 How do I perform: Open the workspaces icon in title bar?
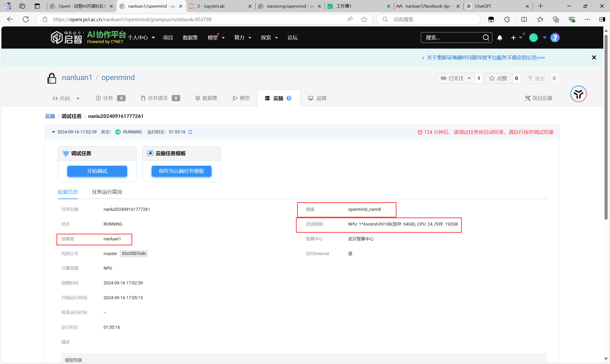[22, 6]
